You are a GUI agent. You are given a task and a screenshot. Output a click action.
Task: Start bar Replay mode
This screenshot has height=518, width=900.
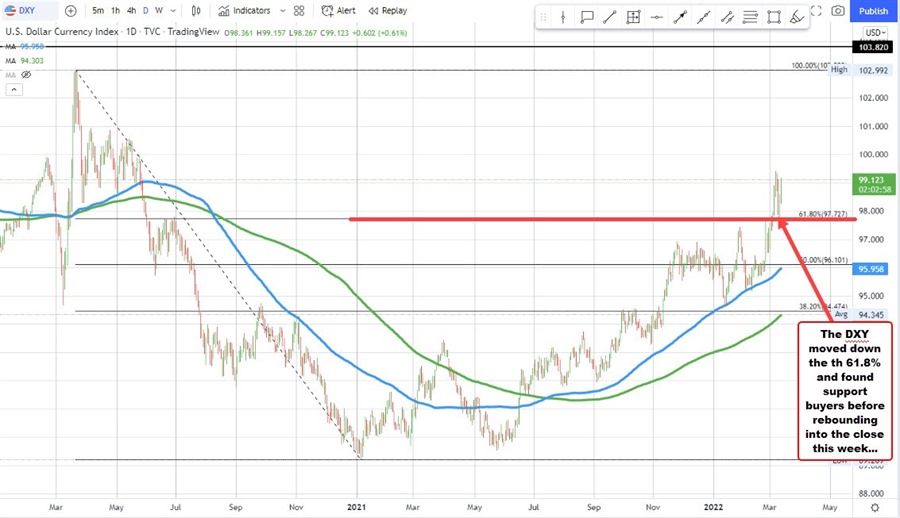point(388,10)
